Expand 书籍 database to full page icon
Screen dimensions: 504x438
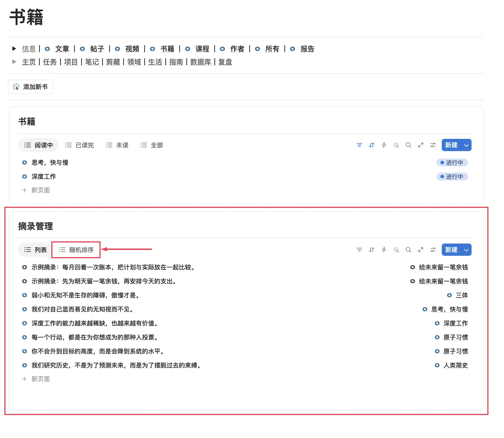(420, 145)
